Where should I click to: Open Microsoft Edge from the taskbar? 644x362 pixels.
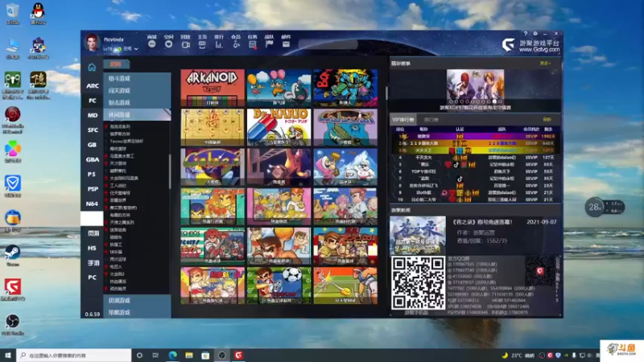(x=172, y=355)
